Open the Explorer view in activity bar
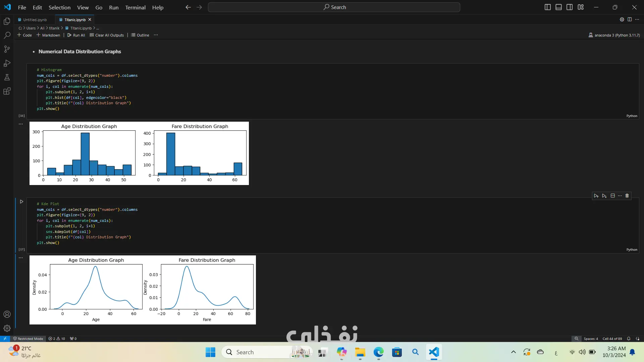The height and width of the screenshot is (362, 644). [7, 21]
